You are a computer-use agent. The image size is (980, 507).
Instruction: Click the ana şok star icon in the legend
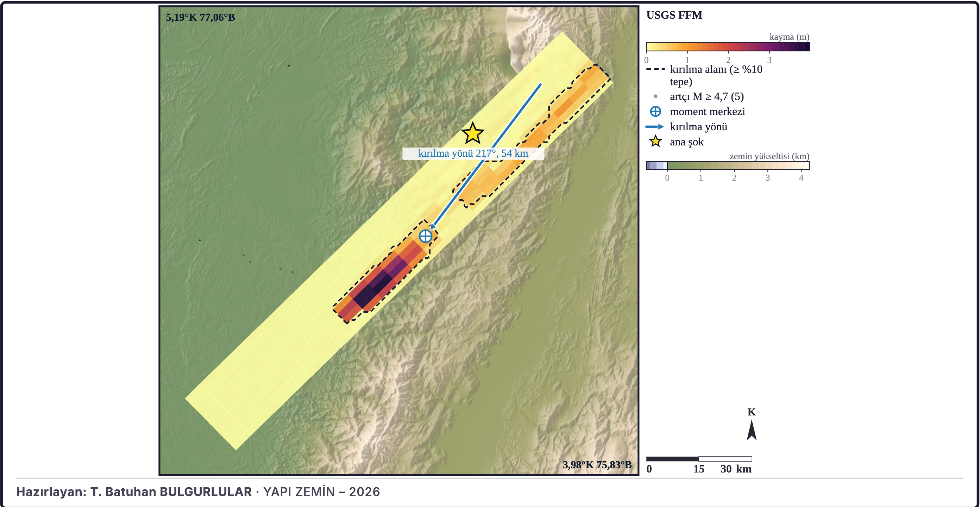(655, 142)
